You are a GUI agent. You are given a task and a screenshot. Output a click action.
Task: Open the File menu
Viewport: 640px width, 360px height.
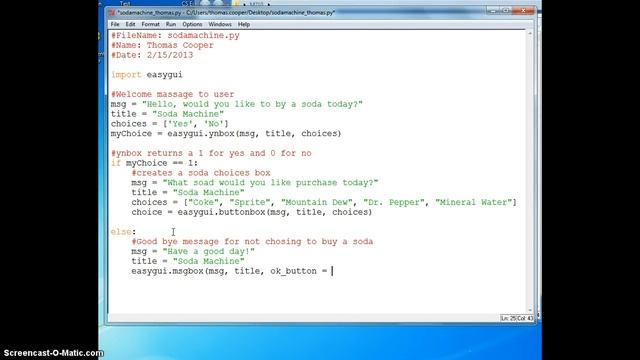click(x=115, y=24)
